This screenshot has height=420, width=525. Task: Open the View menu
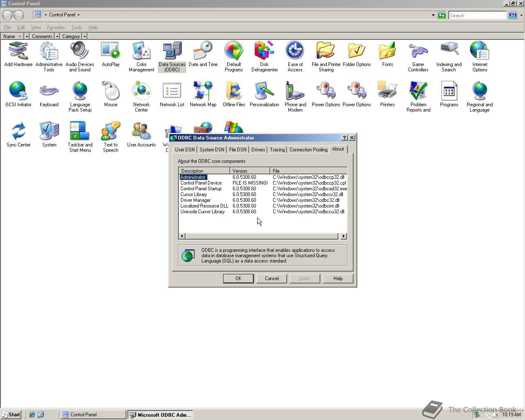(36, 27)
